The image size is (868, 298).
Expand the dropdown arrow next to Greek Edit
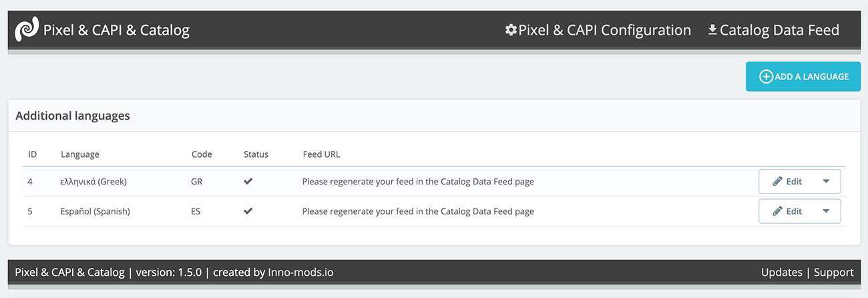click(x=826, y=181)
